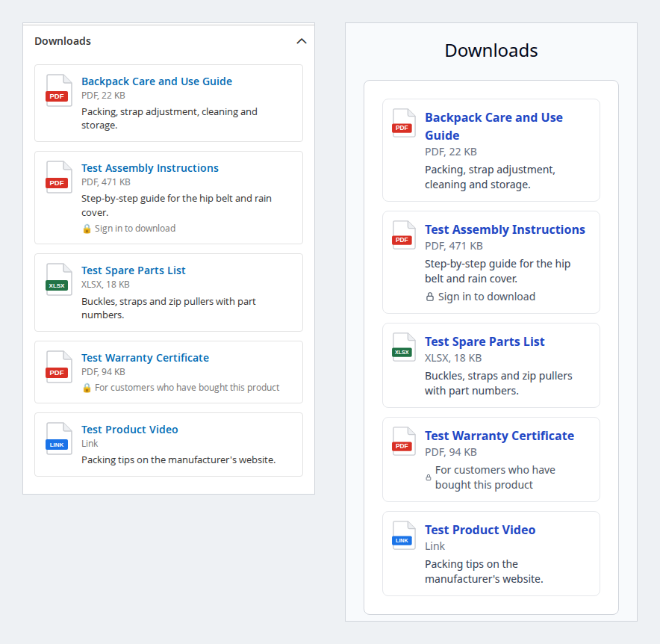This screenshot has width=660, height=644.
Task: Click the 'PDF, 22 KB' file size text, left panel
Action: click(103, 96)
